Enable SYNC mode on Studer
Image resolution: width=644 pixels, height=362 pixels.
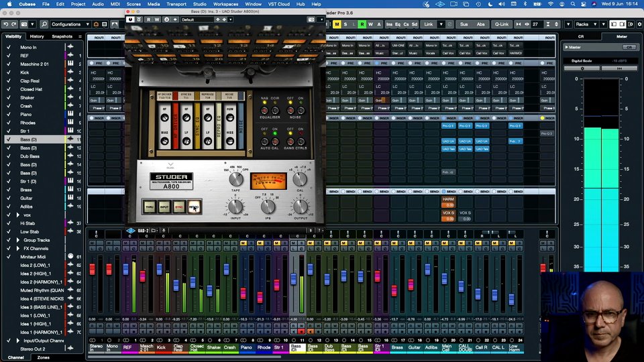coord(179,207)
